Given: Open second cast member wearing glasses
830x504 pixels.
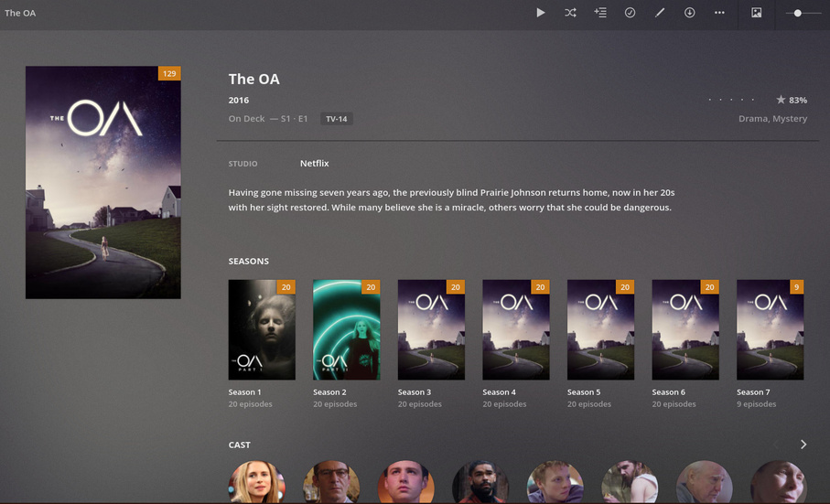Looking at the screenshot, I should (x=331, y=482).
